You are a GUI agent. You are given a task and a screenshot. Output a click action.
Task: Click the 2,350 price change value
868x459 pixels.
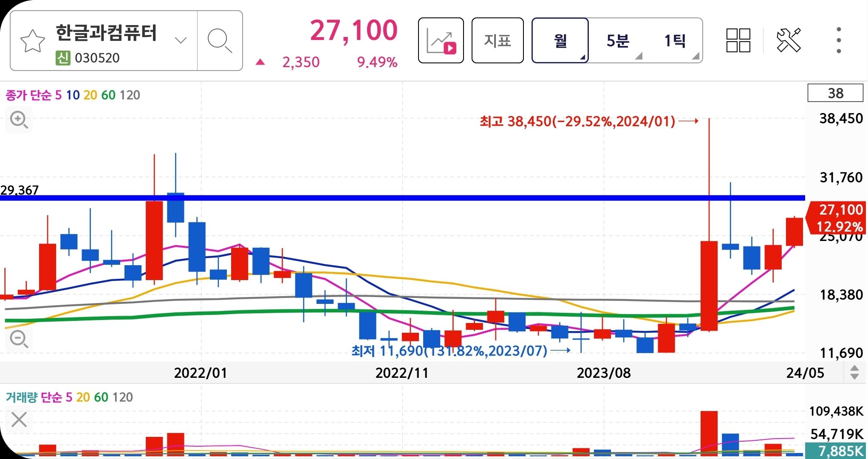point(301,62)
